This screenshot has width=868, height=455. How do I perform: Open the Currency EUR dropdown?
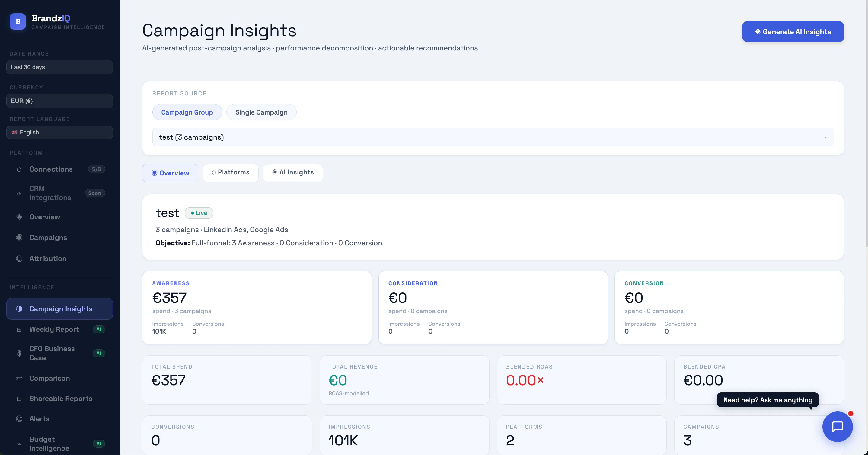[x=60, y=101]
